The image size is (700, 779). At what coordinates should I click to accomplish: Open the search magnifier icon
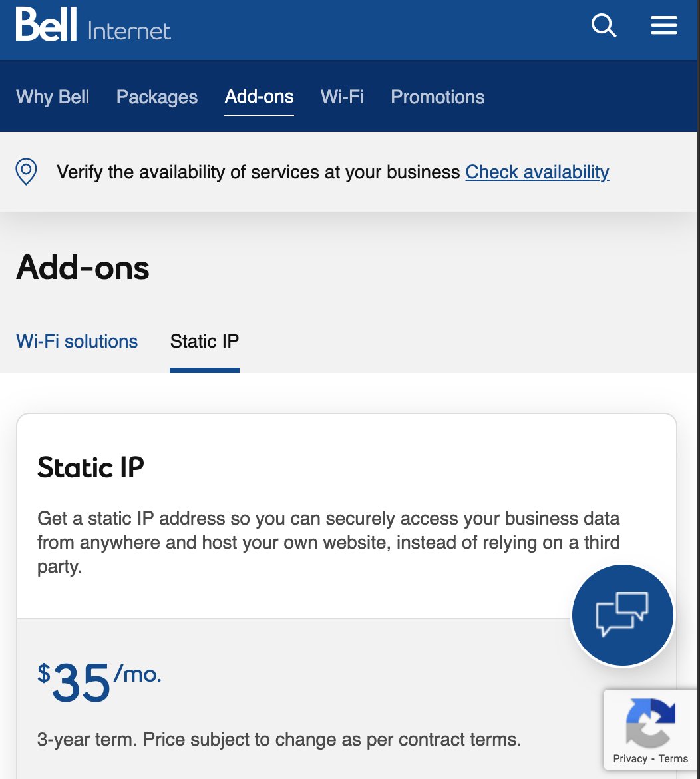[x=604, y=25]
